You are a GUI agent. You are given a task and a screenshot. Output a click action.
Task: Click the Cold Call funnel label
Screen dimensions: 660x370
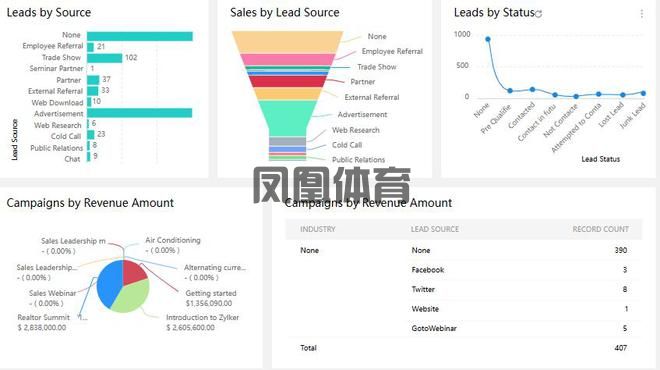point(347,145)
